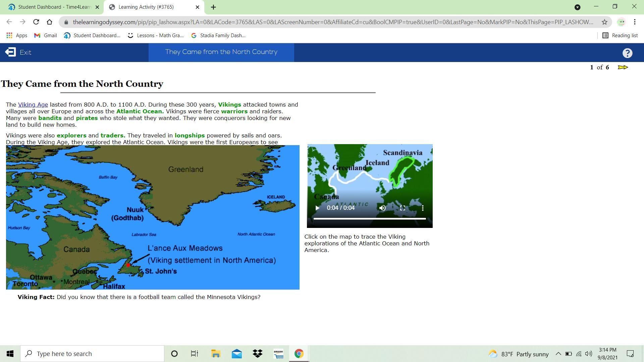
Task: Bookmark this page with star icon
Action: tap(604, 22)
